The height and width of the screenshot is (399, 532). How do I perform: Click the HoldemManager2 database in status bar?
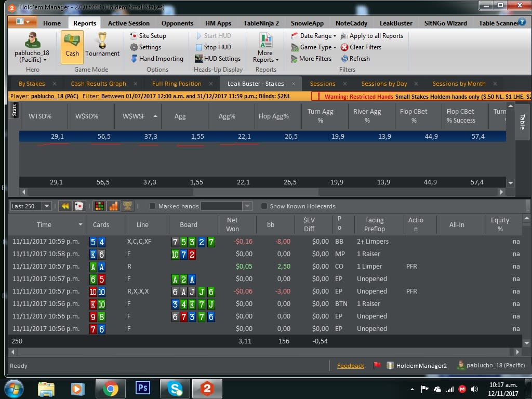[417, 365]
